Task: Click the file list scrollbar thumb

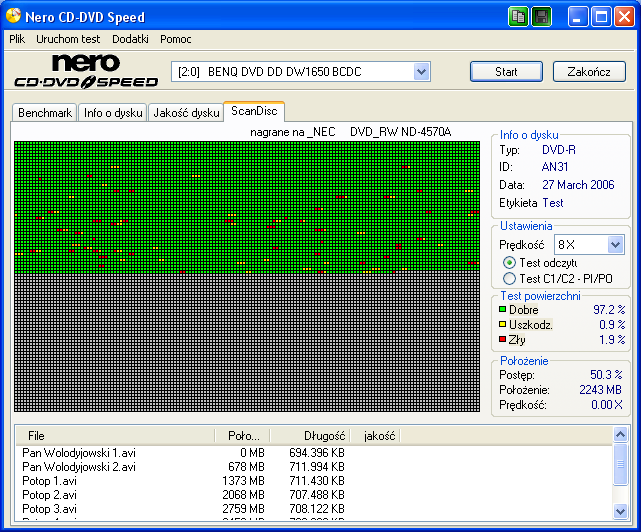Action: (620, 464)
